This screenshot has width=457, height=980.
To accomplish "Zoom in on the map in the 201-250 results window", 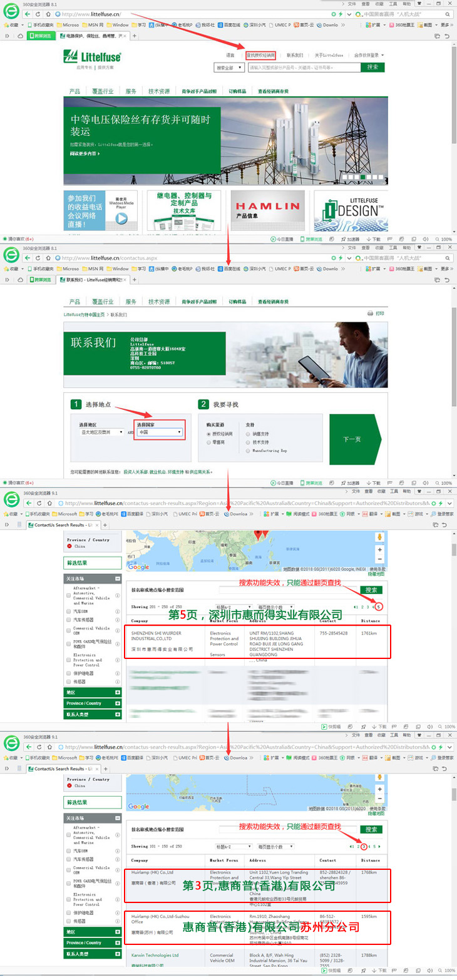I will 379,550.
